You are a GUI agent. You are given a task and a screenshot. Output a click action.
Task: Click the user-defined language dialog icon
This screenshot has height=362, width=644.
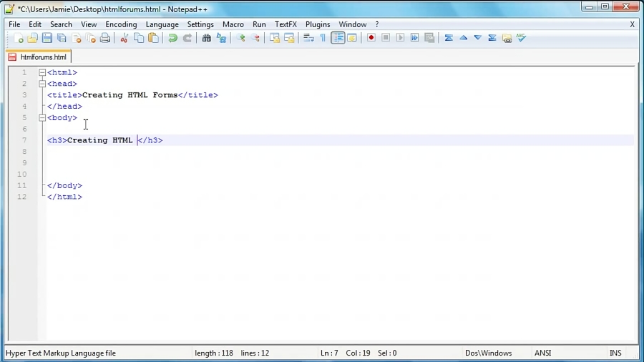352,38
